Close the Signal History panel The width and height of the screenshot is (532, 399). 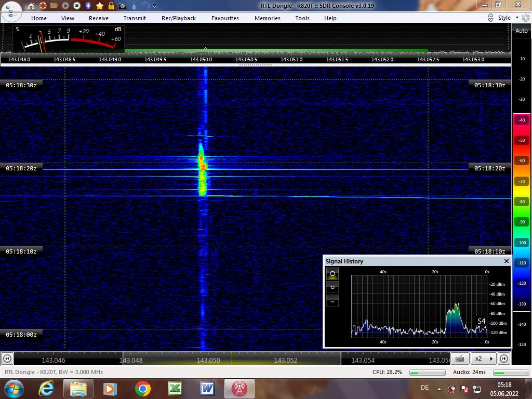507,261
